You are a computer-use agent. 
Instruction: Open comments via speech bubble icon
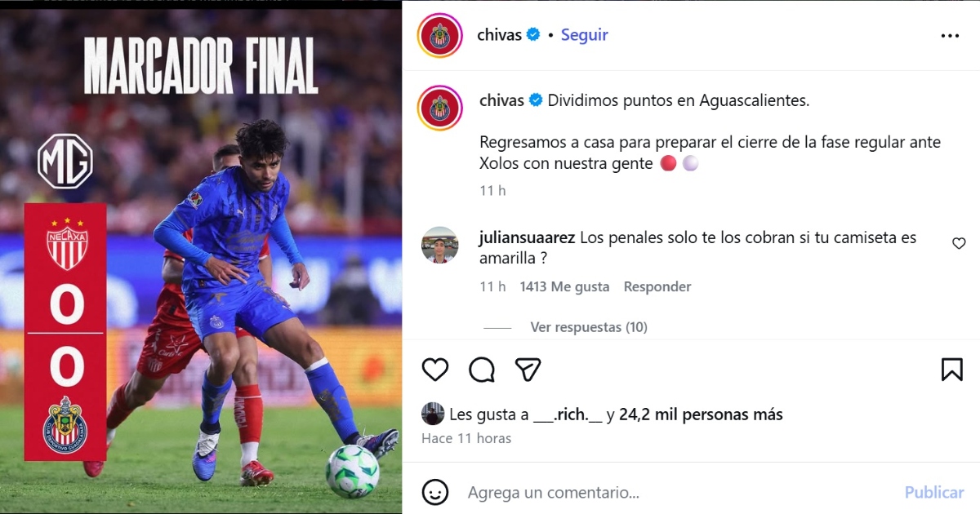[482, 370]
